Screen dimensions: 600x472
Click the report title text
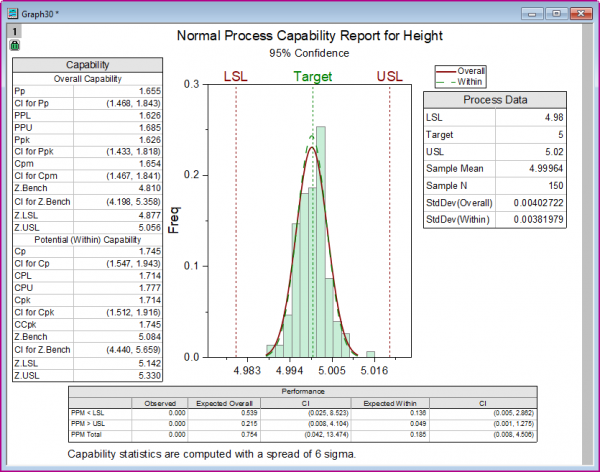(x=310, y=36)
